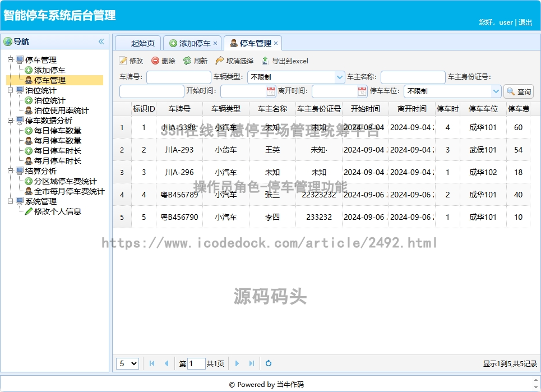541x392 pixels.
Task: Close the 停车管理 tab
Action: click(276, 43)
